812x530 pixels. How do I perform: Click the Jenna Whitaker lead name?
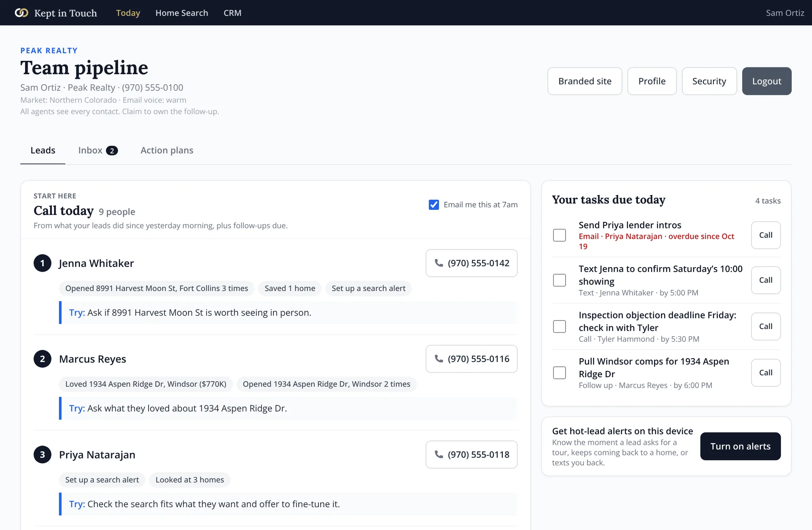pos(96,263)
